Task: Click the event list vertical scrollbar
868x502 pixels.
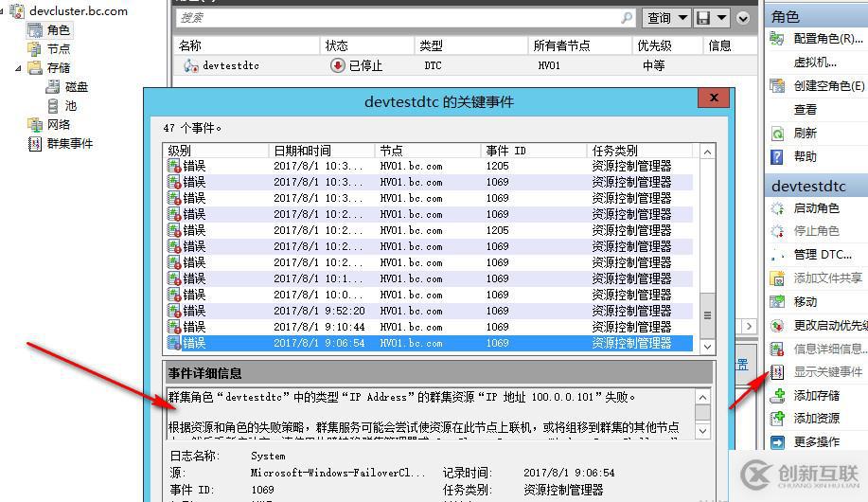Action: (x=706, y=237)
